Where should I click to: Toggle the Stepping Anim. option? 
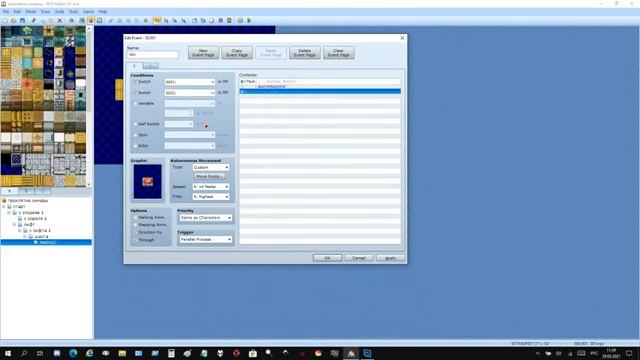[x=136, y=225]
